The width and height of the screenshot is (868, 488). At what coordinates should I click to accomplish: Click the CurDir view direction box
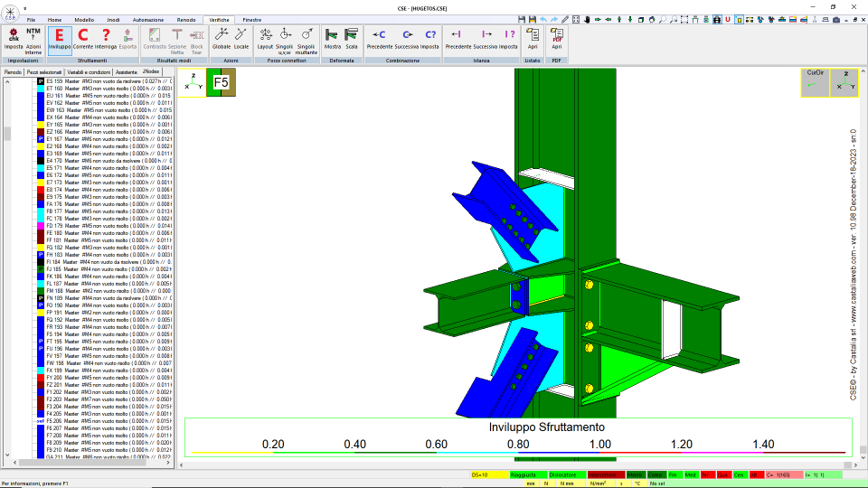coord(815,82)
